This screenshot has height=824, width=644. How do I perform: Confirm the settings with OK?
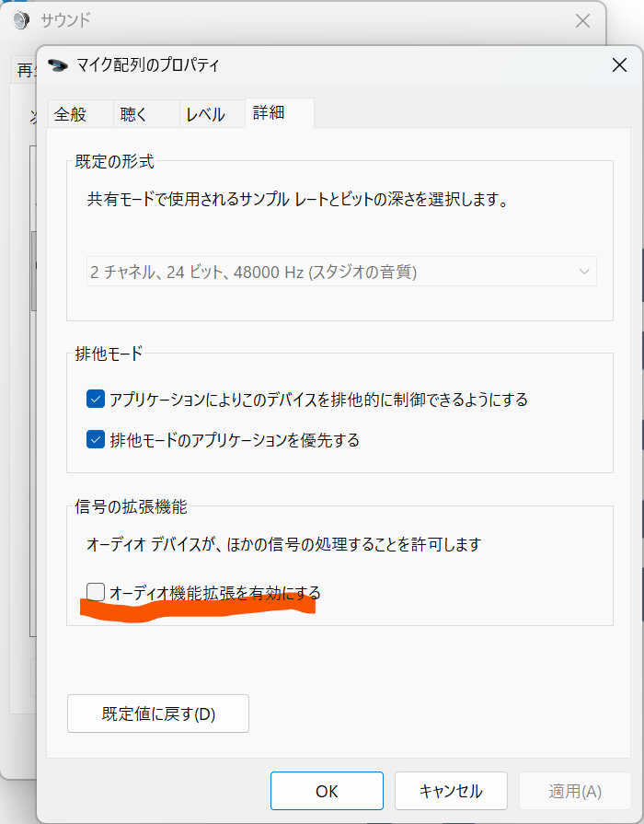327,791
